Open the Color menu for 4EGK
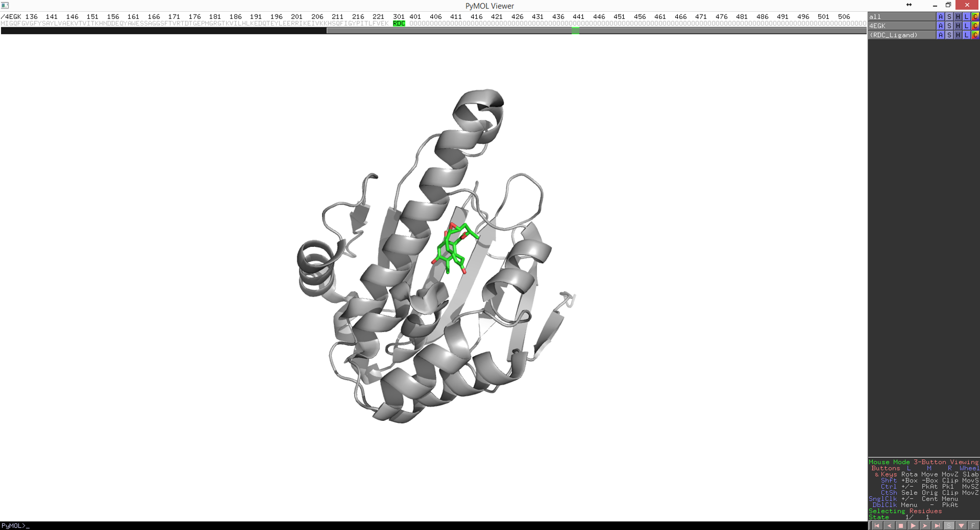 975,26
